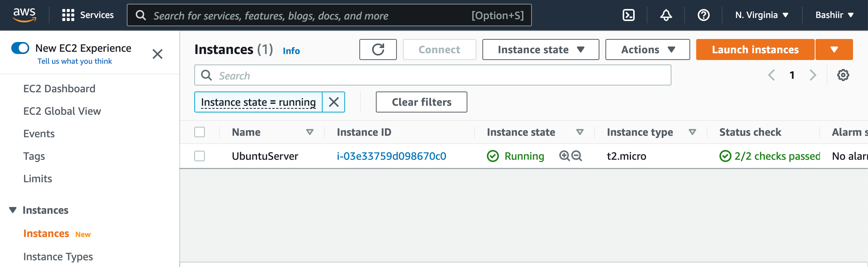
Task: Open instance i-03e33759d098670c0 link
Action: 391,156
